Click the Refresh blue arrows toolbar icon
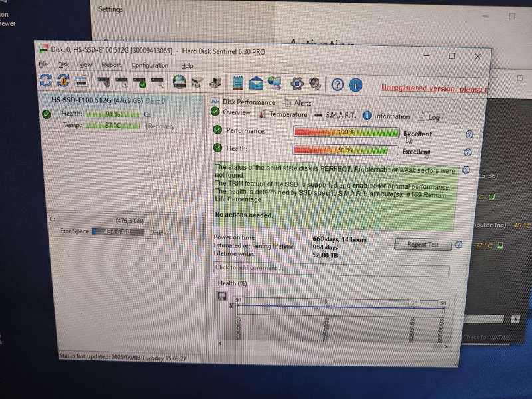Screen dimensions: 532x399 [x=45, y=80]
